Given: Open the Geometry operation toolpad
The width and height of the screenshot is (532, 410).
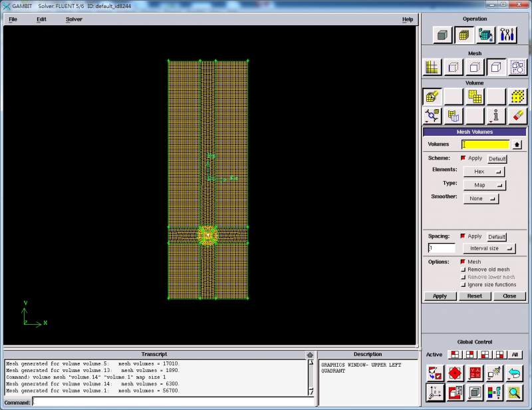Looking at the screenshot, I should (x=443, y=35).
